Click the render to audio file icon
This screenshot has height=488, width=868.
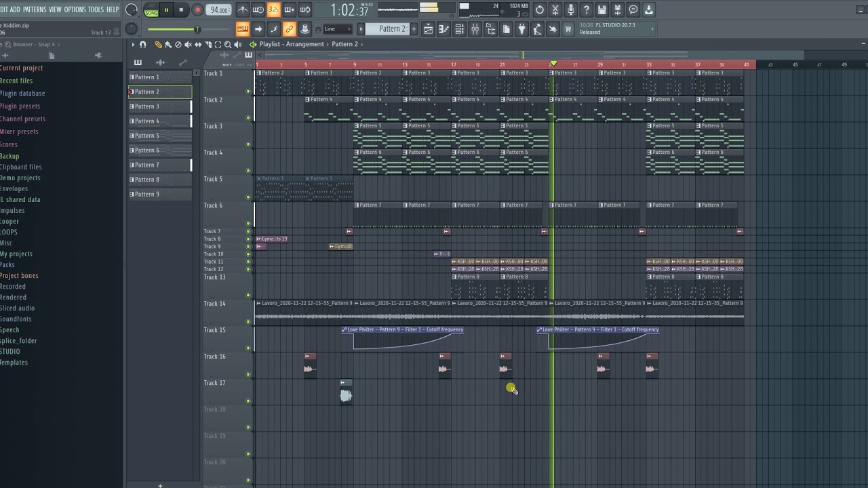[618, 9]
